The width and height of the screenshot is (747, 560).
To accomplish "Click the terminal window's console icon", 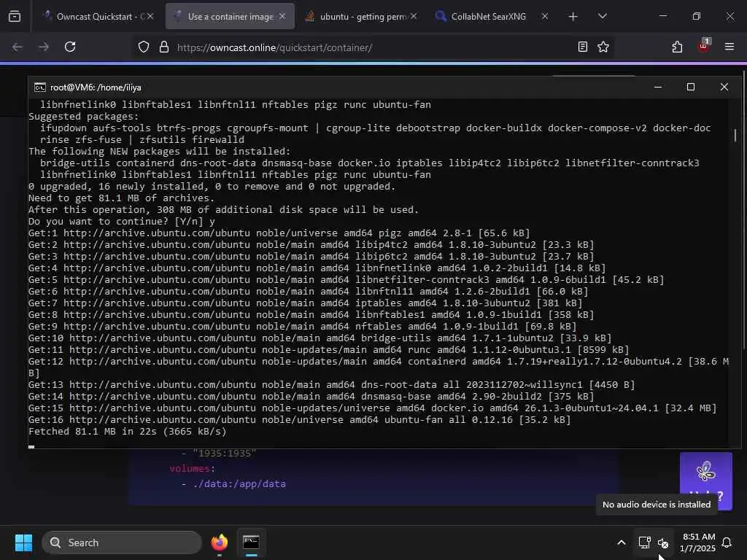I will point(40,87).
